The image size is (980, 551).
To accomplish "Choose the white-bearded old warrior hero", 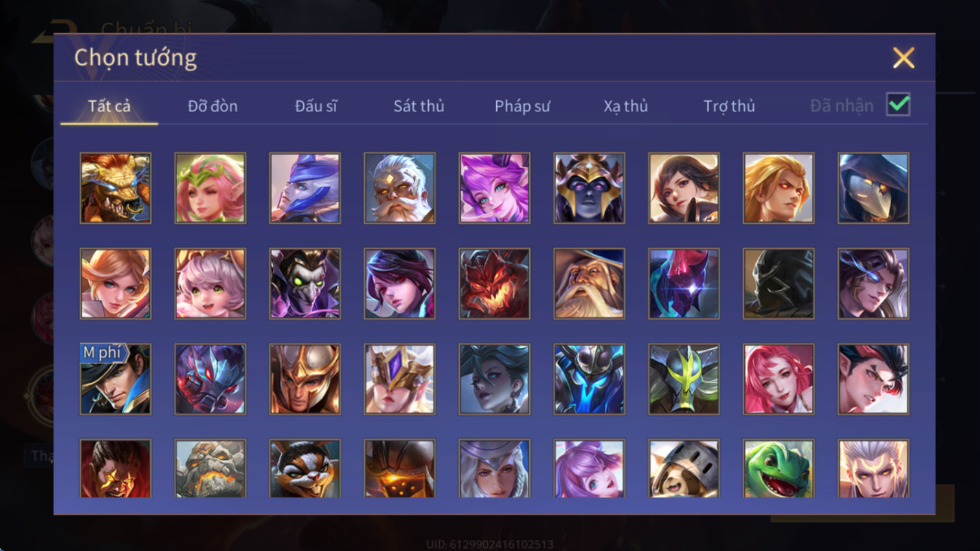I will [x=400, y=188].
